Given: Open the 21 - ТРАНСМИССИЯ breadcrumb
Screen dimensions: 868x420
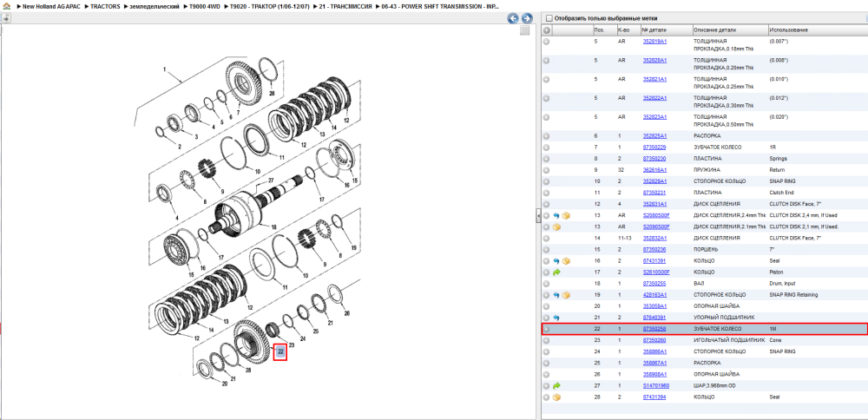Looking at the screenshot, I should 345,7.
